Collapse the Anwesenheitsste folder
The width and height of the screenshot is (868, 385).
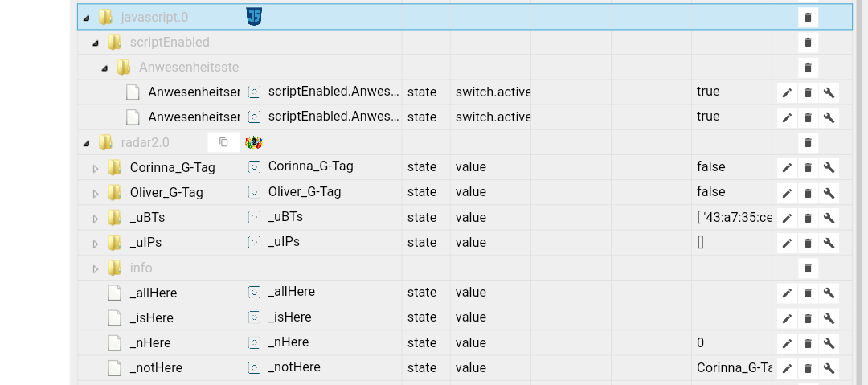coord(104,68)
